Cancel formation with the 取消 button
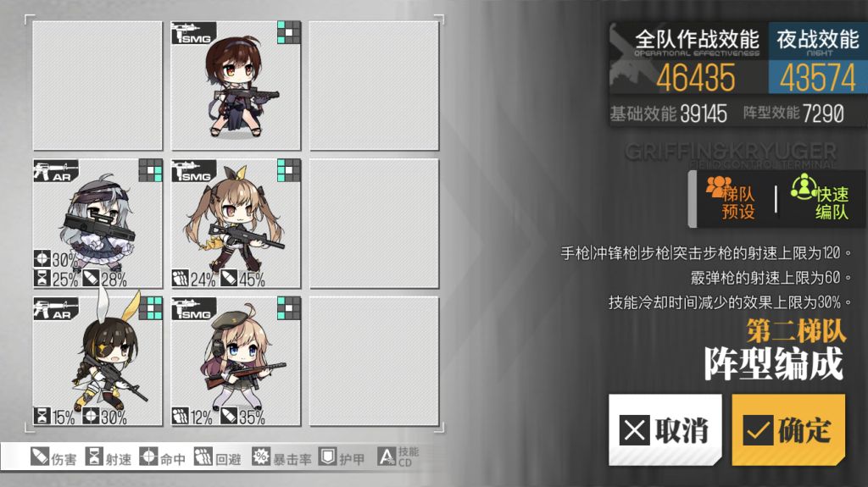This screenshot has height=487, width=868. (665, 429)
